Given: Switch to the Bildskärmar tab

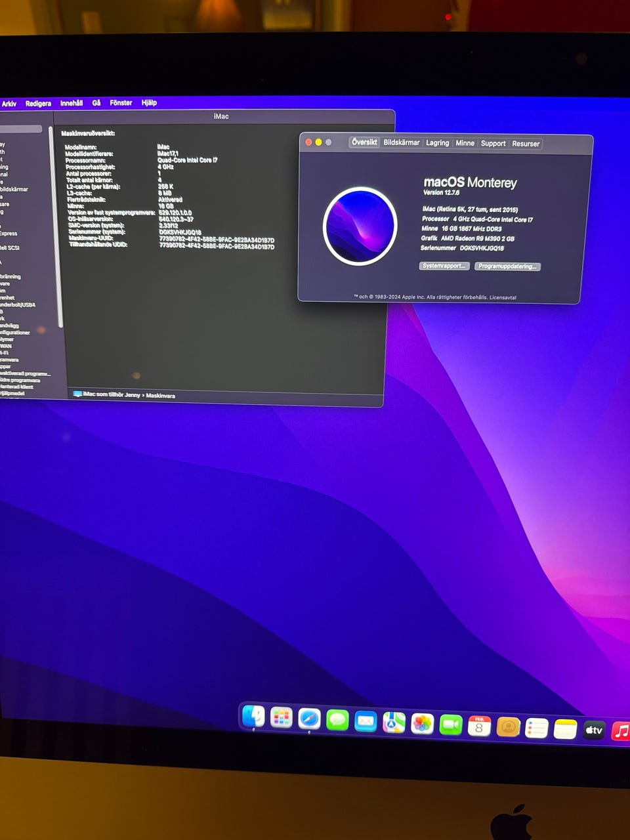Looking at the screenshot, I should coord(401,142).
